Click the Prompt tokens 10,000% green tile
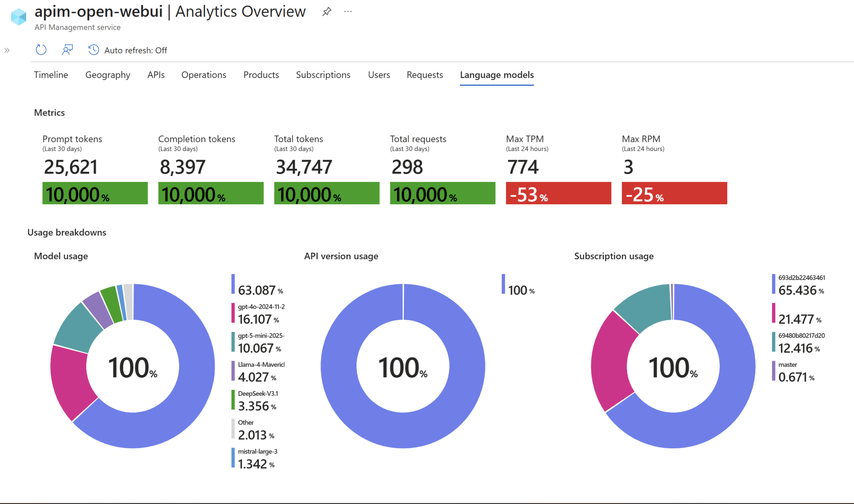This screenshot has height=504, width=854. pyautogui.click(x=95, y=193)
